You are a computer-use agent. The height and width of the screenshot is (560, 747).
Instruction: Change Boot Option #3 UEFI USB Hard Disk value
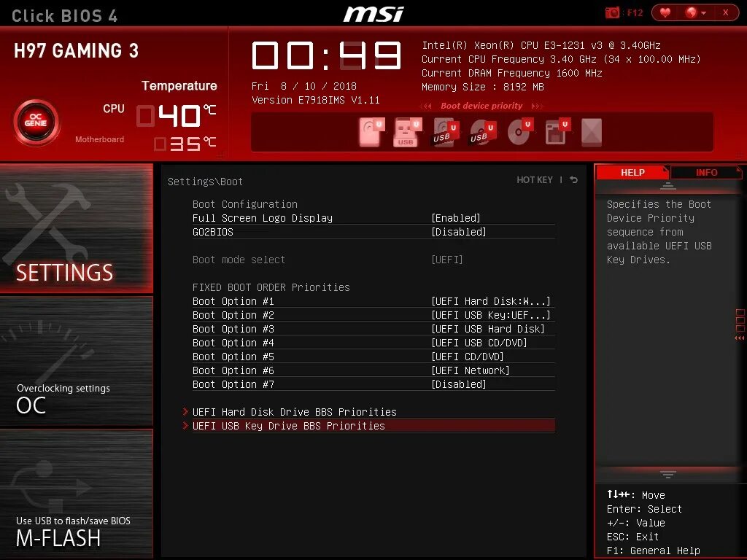pyautogui.click(x=488, y=329)
